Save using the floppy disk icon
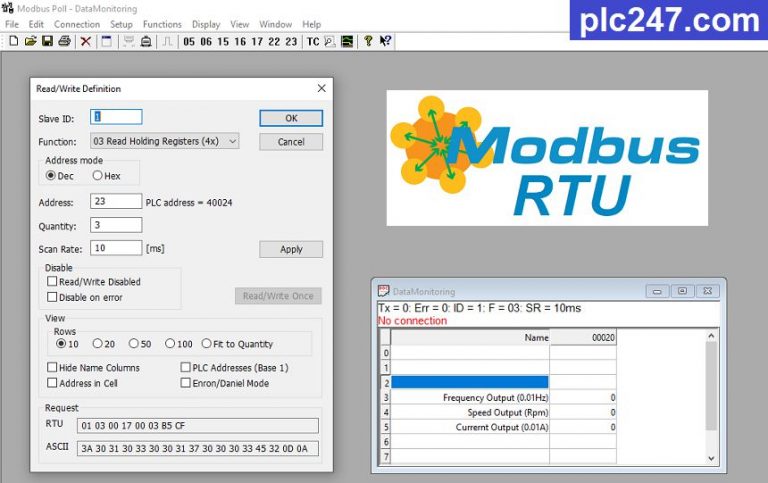This screenshot has height=483, width=768. (47, 41)
